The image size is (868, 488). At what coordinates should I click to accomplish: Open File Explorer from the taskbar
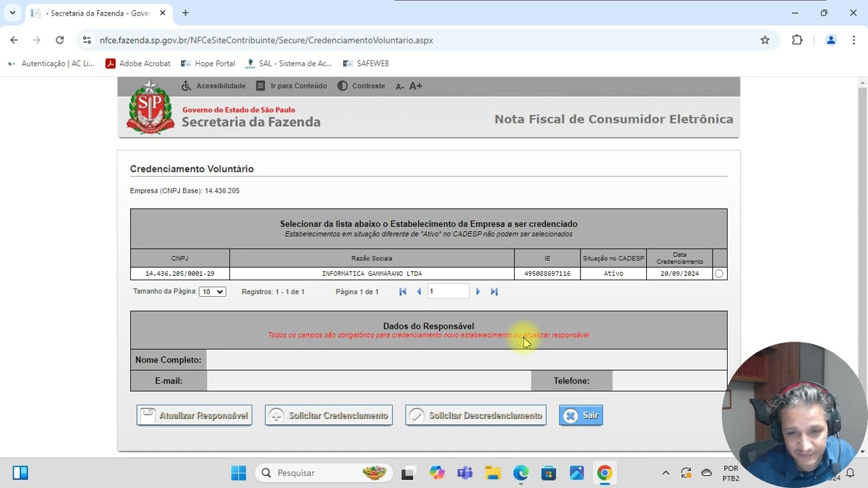click(492, 473)
